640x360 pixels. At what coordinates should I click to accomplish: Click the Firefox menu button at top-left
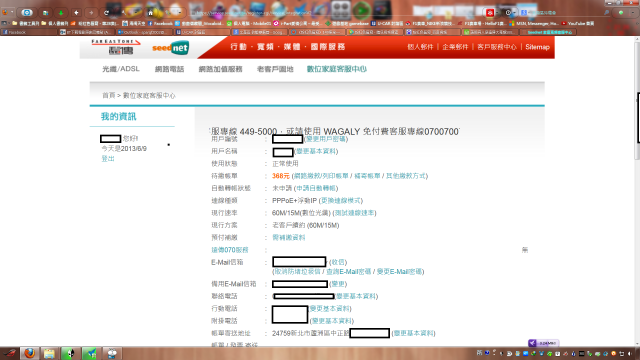coord(8,13)
